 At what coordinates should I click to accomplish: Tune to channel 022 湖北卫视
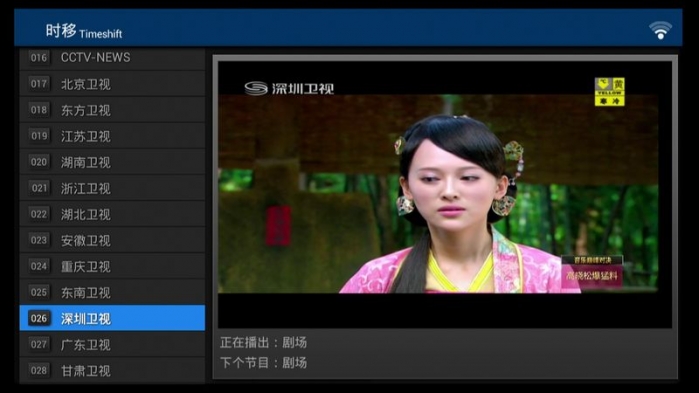coord(112,214)
